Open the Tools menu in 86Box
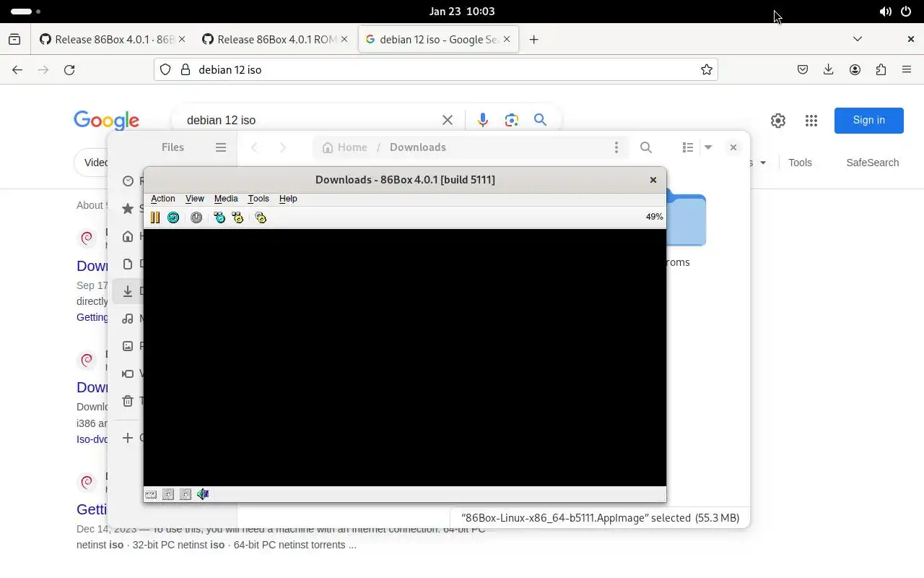 pos(258,199)
